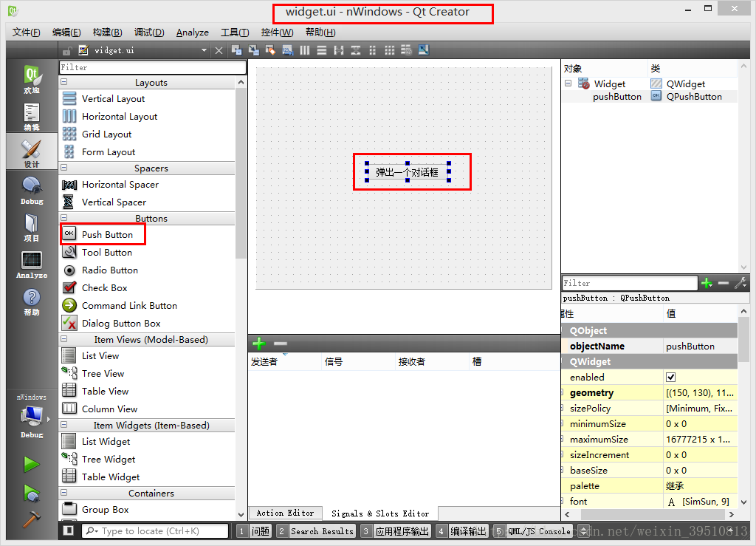Click the widget box Filter field
Image resolution: width=756 pixels, height=546 pixels.
tap(152, 67)
